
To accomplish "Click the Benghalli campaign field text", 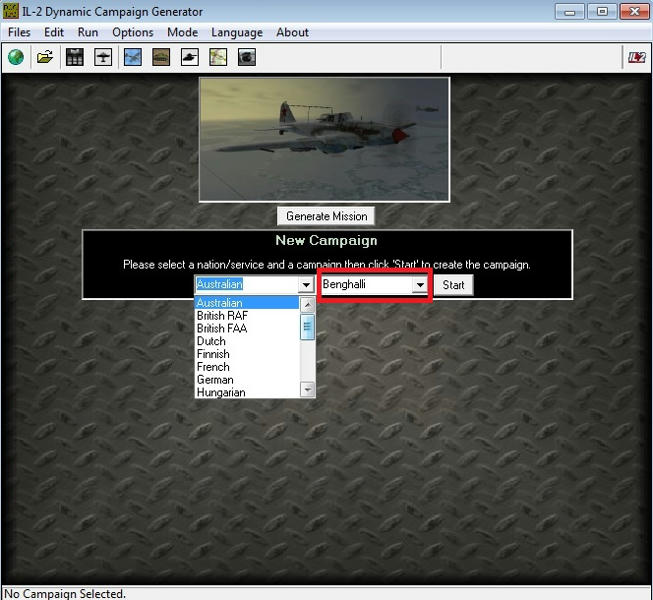I will tap(344, 284).
